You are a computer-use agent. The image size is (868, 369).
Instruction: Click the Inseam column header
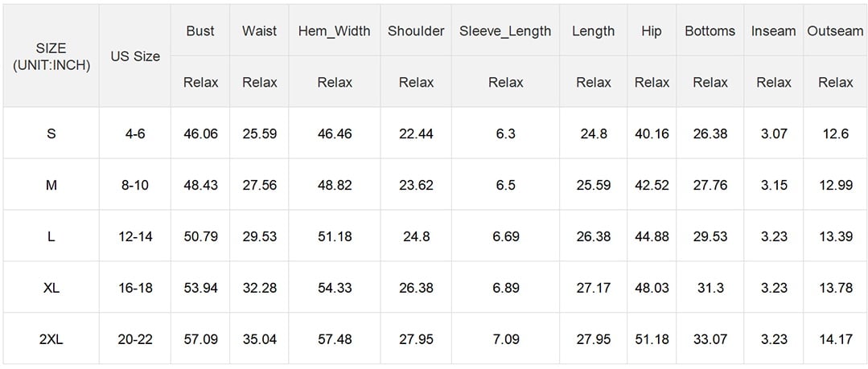[x=773, y=31]
